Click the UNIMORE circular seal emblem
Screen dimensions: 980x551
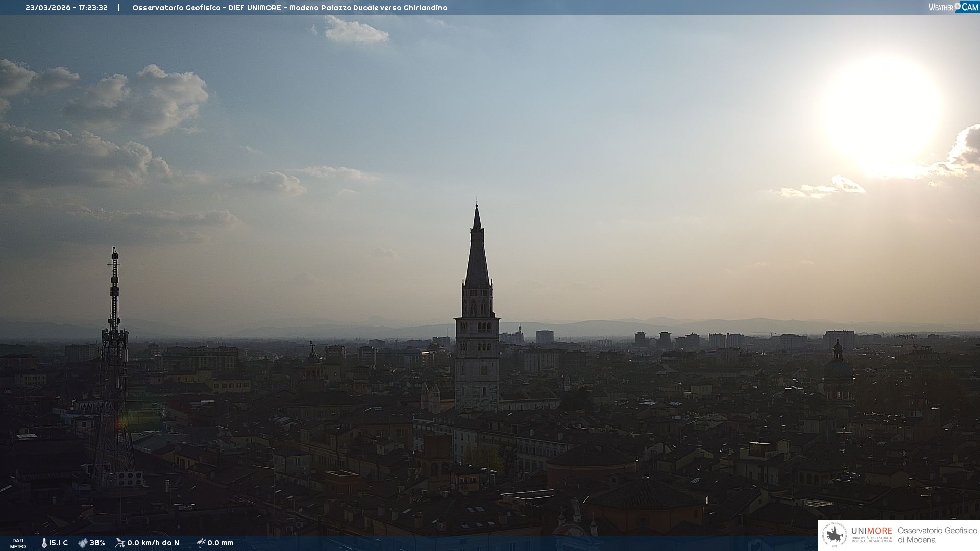click(x=835, y=535)
